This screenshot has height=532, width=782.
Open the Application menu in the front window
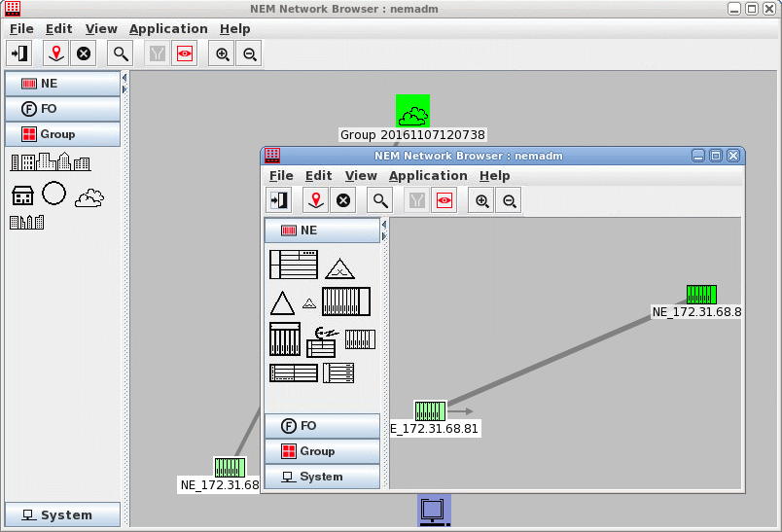tap(428, 176)
